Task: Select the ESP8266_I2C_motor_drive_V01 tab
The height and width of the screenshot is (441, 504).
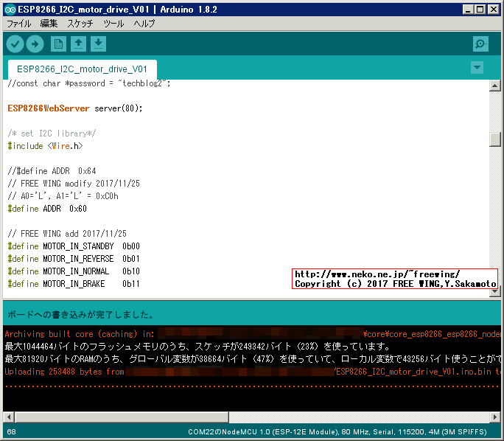Action: pyautogui.click(x=82, y=69)
